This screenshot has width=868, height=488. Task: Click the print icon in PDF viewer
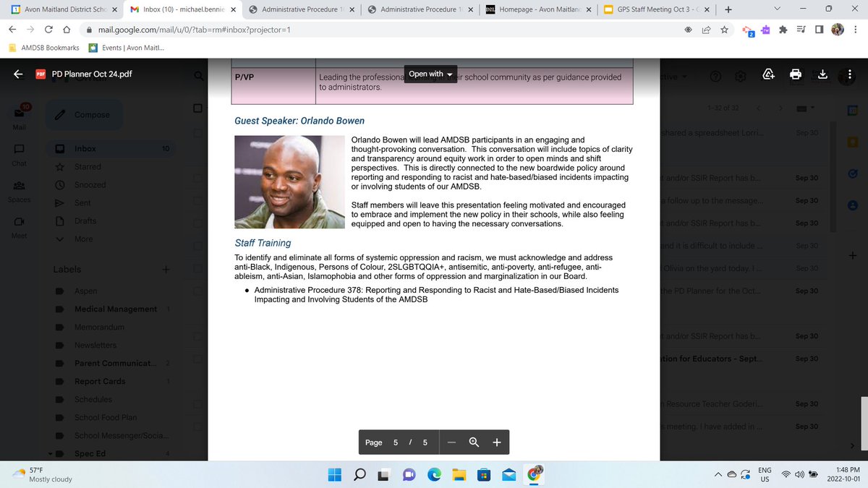pyautogui.click(x=796, y=74)
